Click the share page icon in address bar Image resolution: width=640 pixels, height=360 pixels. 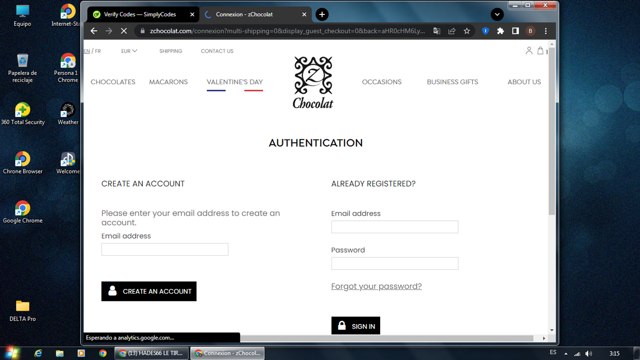click(451, 31)
